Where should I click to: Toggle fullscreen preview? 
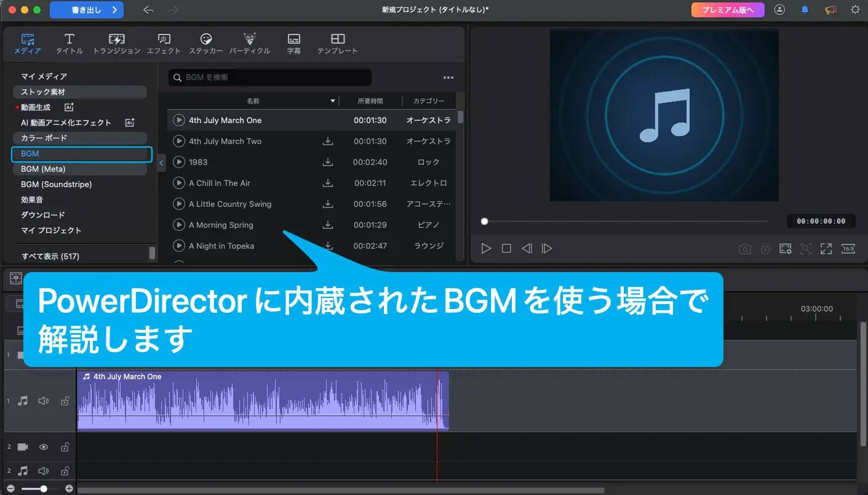click(x=826, y=249)
